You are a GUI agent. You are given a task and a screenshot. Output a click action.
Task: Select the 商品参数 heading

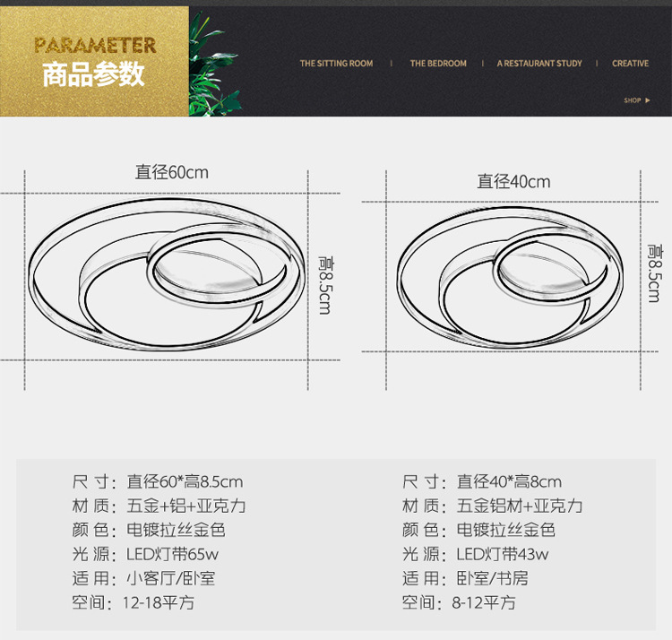coord(94,74)
